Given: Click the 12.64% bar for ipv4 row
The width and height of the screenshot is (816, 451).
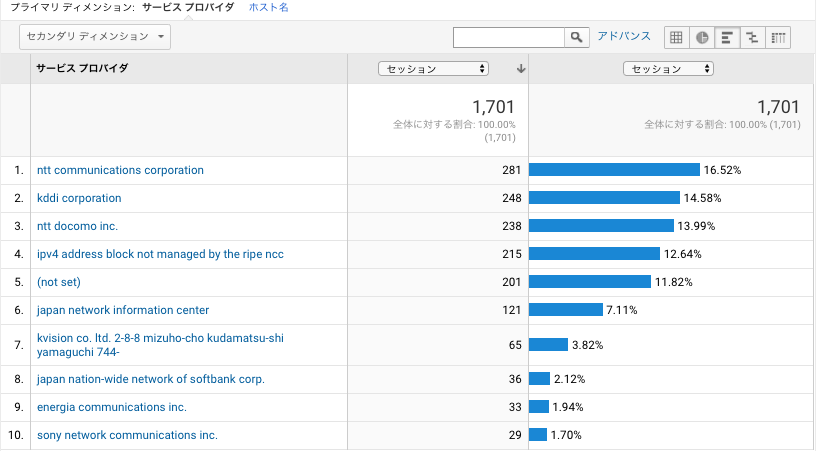Looking at the screenshot, I should pyautogui.click(x=594, y=254).
